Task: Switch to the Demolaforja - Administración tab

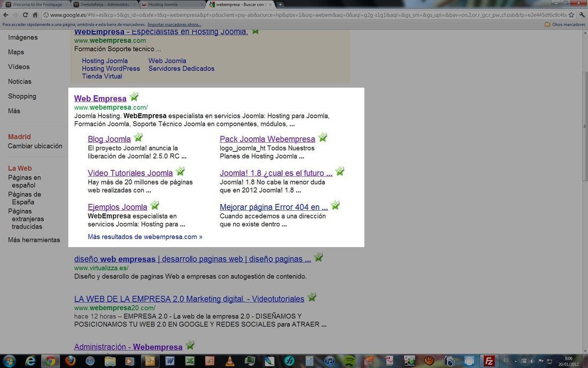Action: (105, 4)
